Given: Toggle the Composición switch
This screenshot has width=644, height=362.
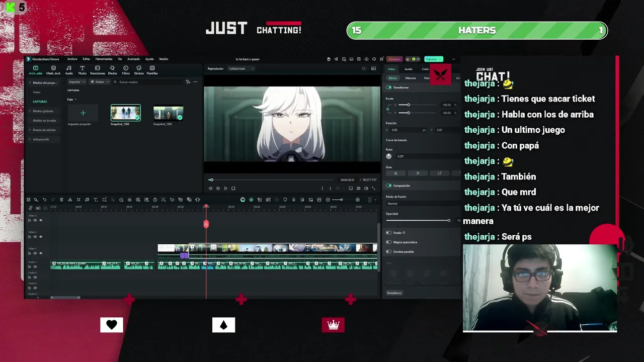Looking at the screenshot, I should point(388,186).
